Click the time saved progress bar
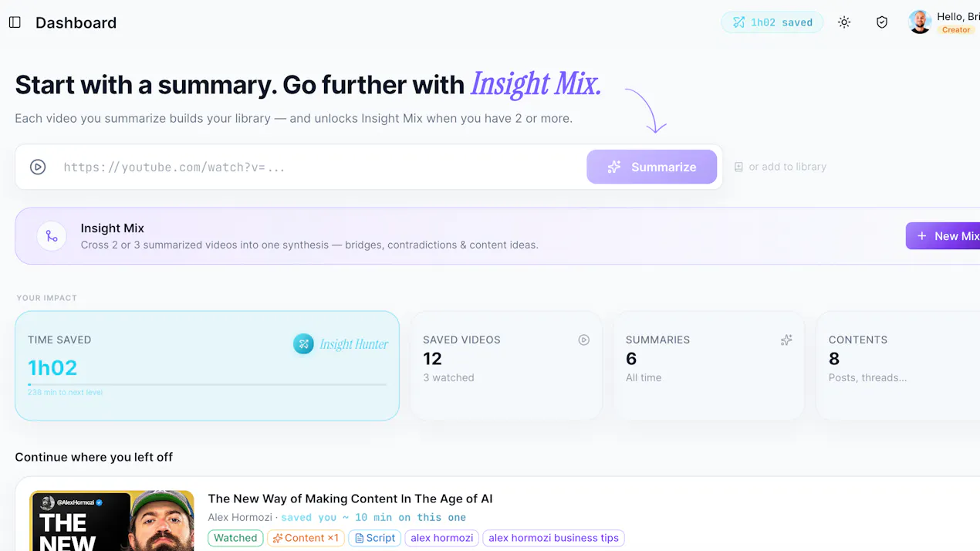Screen dimensions: 980x551 click(207, 384)
